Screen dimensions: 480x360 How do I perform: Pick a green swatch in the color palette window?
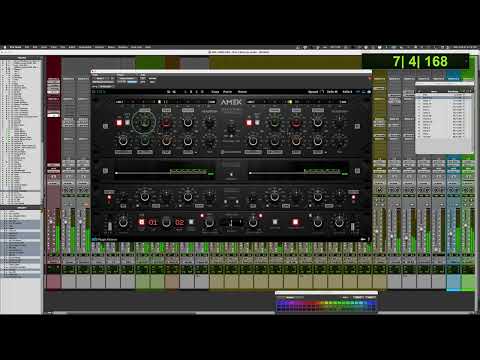[343, 303]
